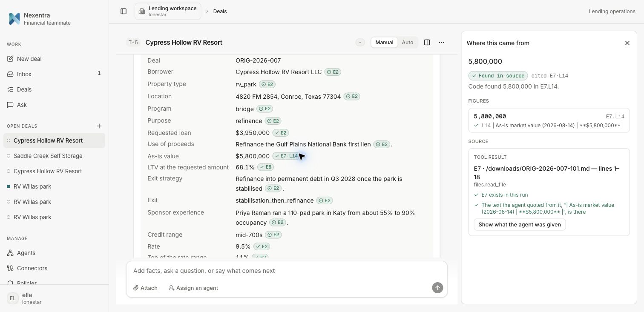644x312 pixels.
Task: Send the message with arrow button
Action: [437, 288]
